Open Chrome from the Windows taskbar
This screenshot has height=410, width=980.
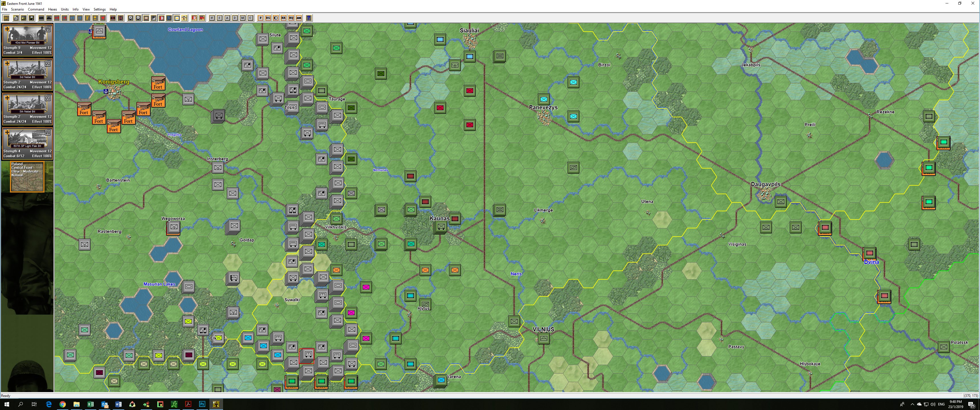(62, 404)
